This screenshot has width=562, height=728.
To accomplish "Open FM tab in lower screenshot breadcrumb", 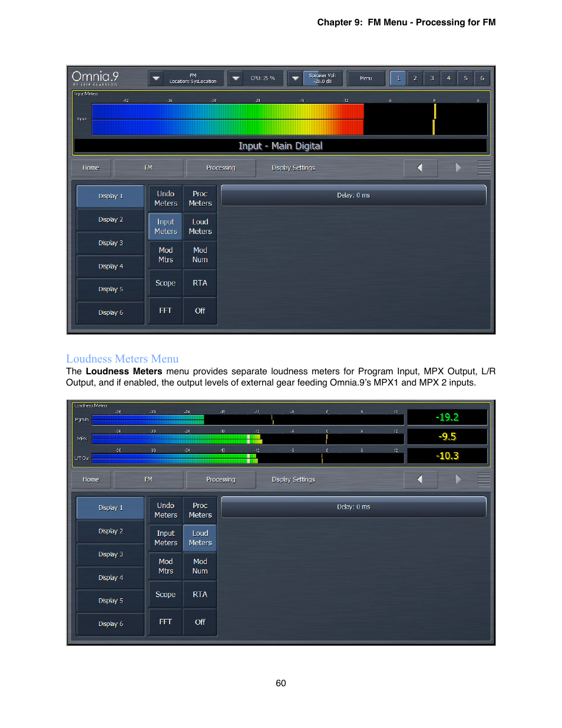I will (148, 480).
